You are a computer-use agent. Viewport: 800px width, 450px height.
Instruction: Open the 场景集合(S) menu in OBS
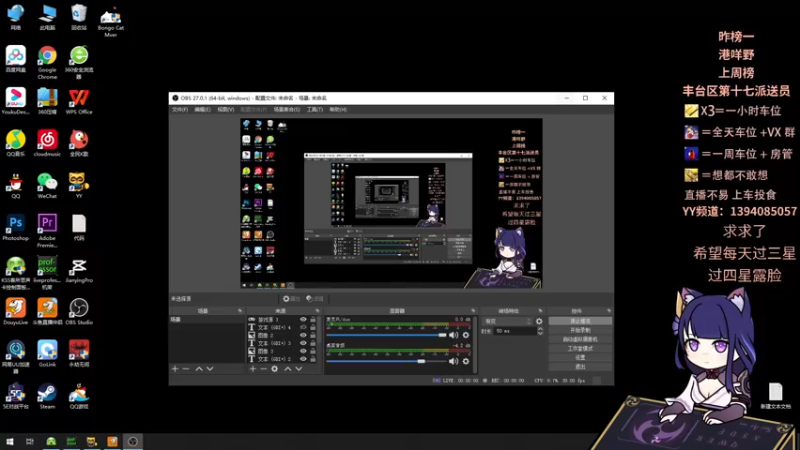pyautogui.click(x=287, y=110)
